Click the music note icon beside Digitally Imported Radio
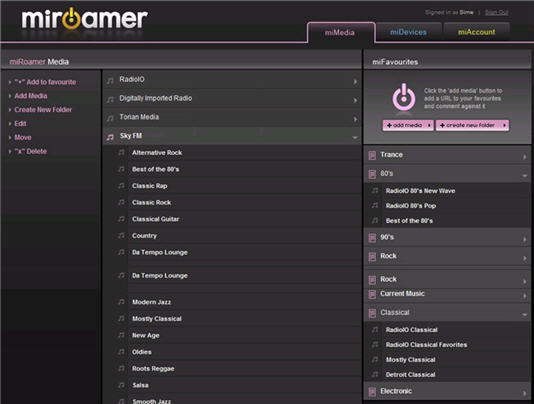The height and width of the screenshot is (404, 534). pos(110,99)
